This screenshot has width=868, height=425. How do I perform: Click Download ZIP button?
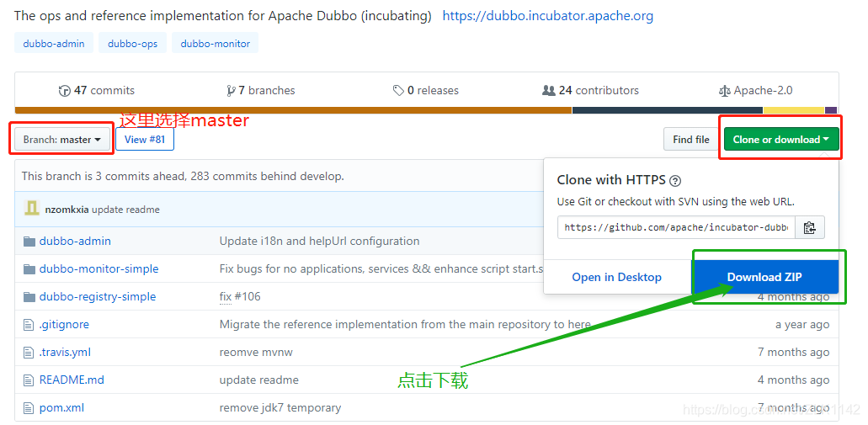(764, 277)
